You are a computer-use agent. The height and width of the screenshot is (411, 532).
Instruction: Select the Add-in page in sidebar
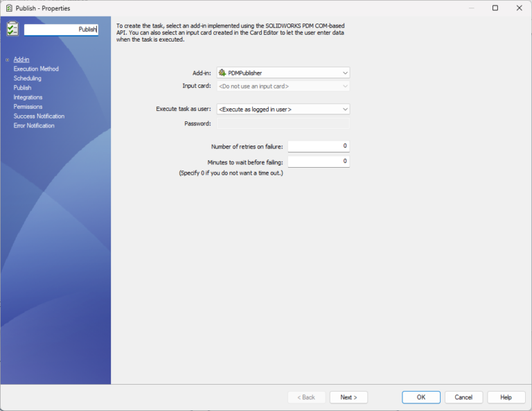click(x=21, y=60)
